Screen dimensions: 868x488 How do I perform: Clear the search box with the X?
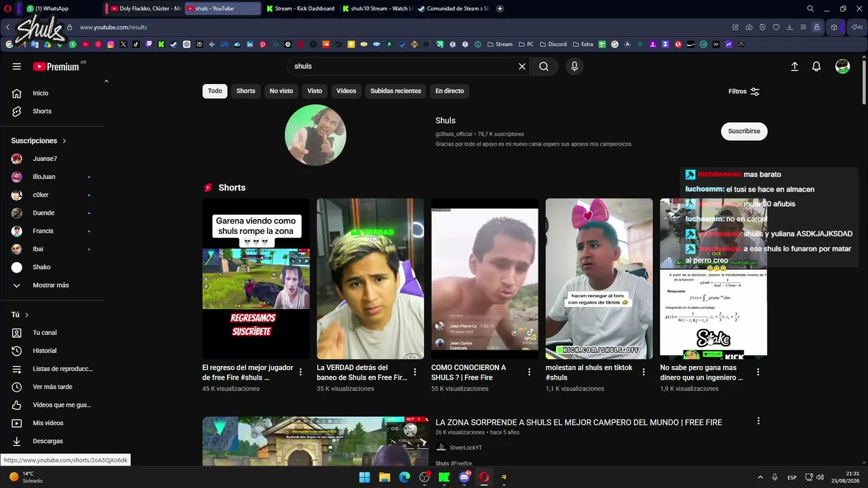click(522, 66)
